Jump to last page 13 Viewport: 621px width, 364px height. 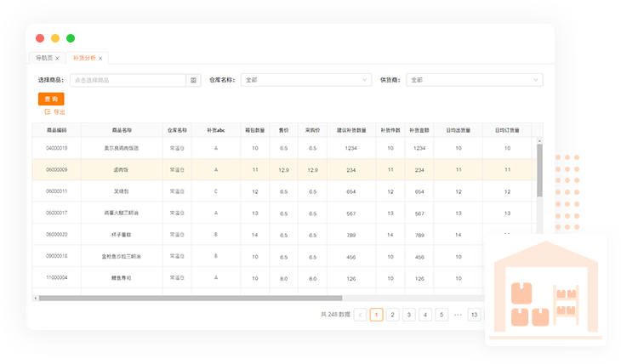474,315
